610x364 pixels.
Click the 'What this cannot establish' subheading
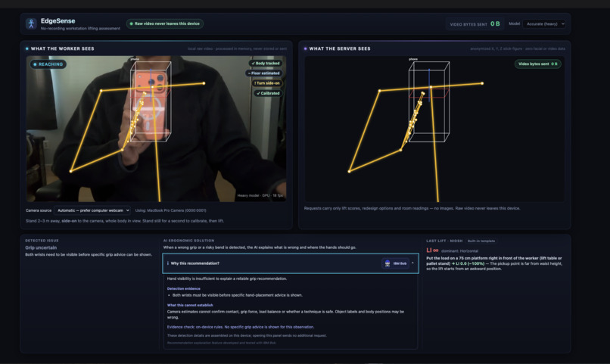click(190, 305)
